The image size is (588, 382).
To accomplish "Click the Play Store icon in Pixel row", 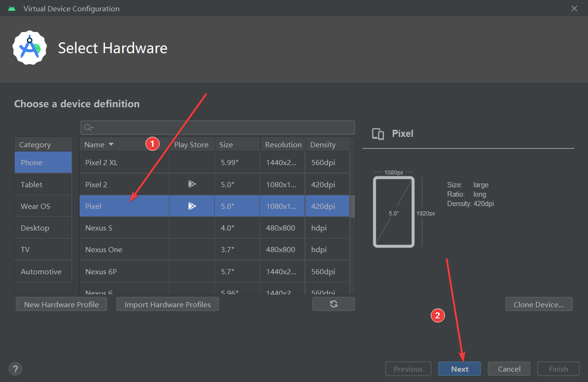I will pyautogui.click(x=192, y=206).
